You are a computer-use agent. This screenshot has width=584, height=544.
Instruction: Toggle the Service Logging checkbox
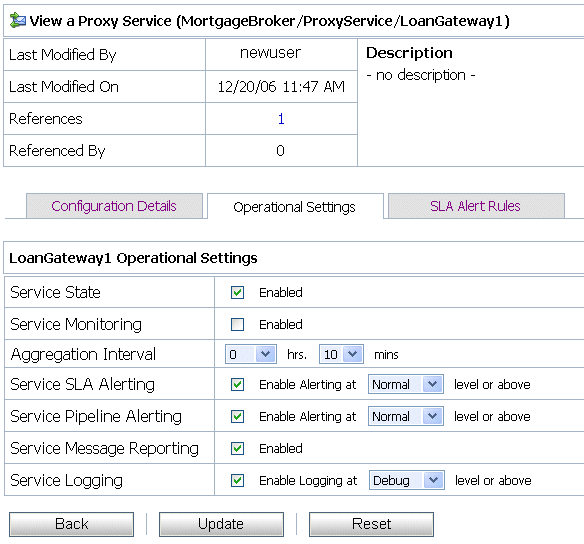[237, 480]
